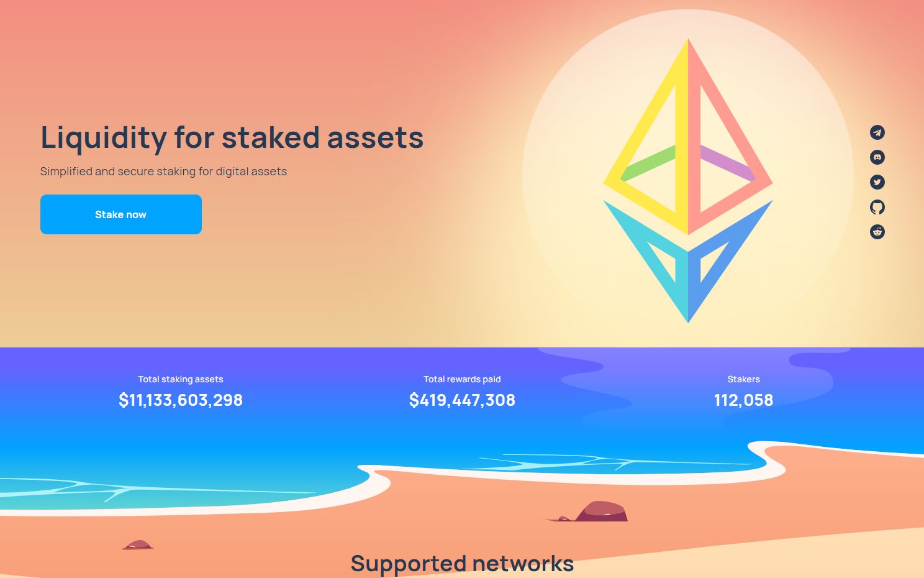Screen dimensions: 924x578
Task: Select the "Total rewards paid" label
Action: pos(462,379)
